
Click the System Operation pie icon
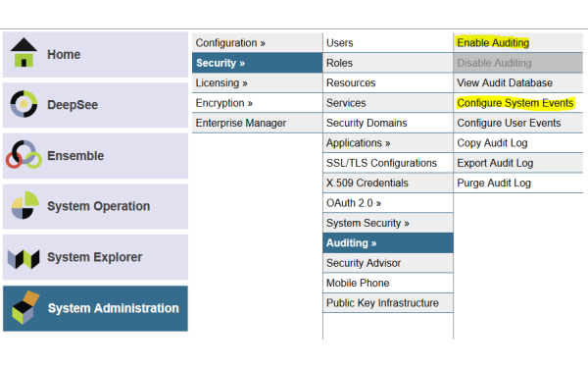25,205
